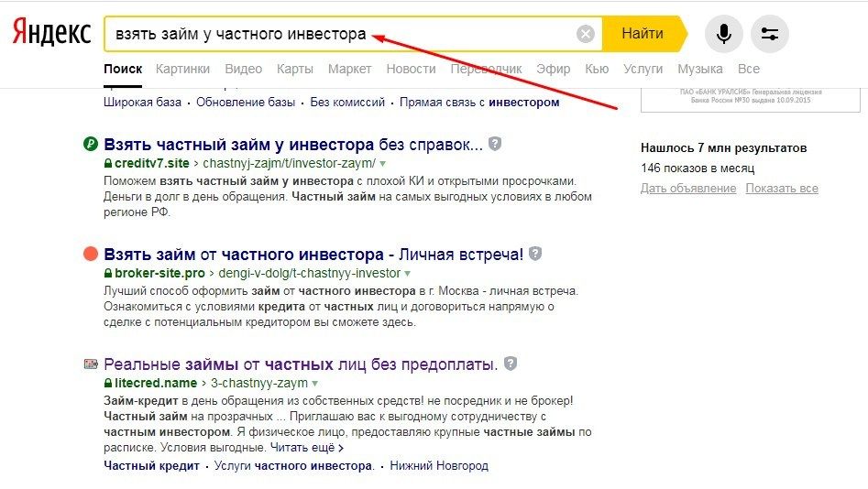Click question mark badge beside creditv7 result title
This screenshot has width=868, height=489.
click(x=495, y=144)
